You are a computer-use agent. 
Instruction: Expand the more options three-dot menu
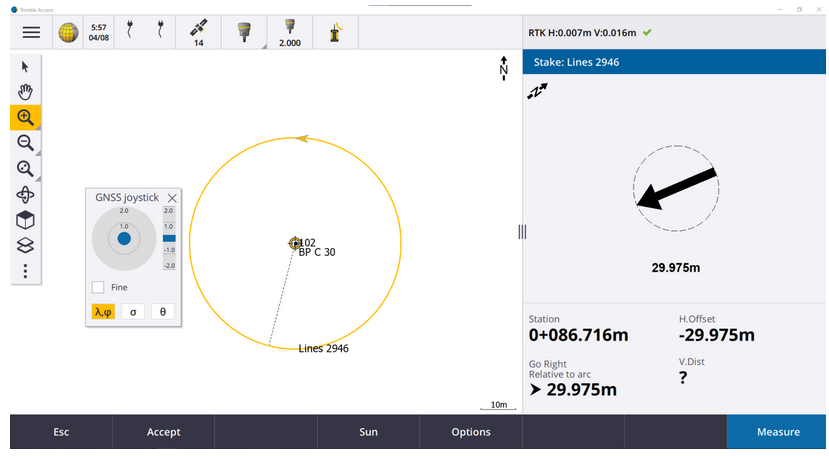pos(25,271)
